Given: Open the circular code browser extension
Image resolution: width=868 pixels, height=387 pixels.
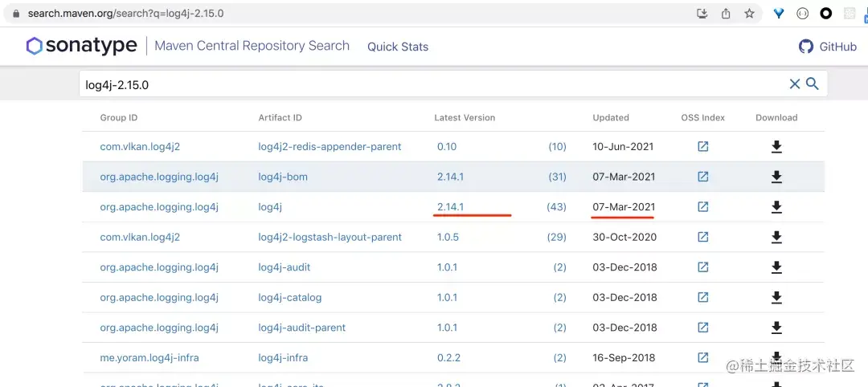Looking at the screenshot, I should pyautogui.click(x=803, y=14).
